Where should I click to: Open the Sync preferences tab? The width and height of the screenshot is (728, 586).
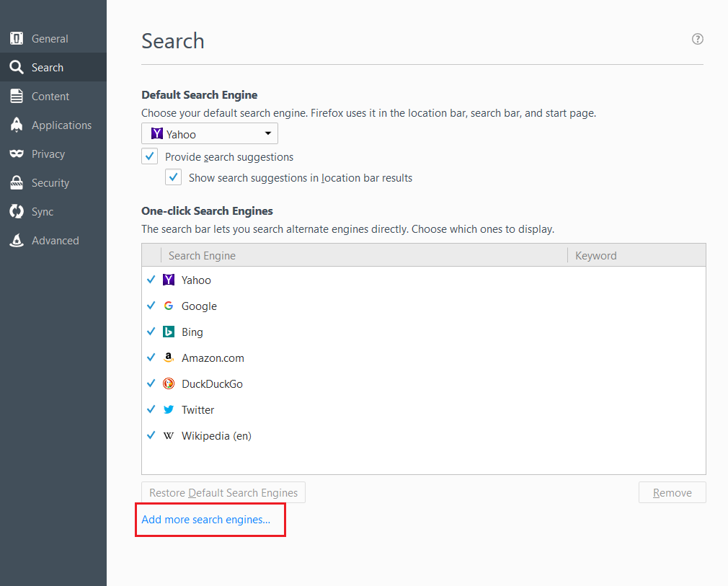pos(53,211)
